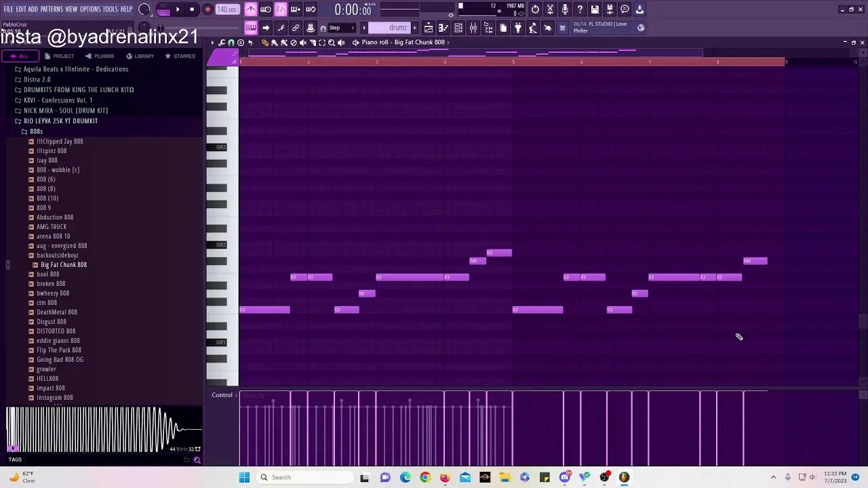This screenshot has width=868, height=488.
Task: Click the Play button in transport
Action: tap(178, 9)
